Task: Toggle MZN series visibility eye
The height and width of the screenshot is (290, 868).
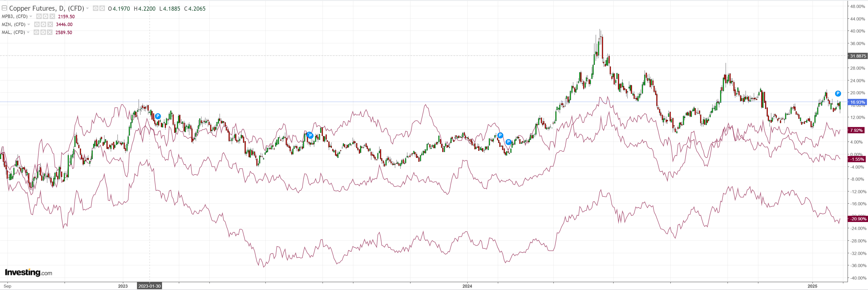Action: [x=37, y=24]
